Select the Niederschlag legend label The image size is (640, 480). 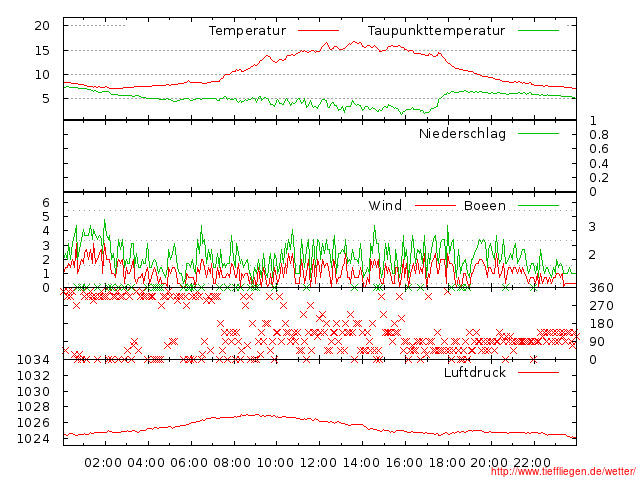462,133
